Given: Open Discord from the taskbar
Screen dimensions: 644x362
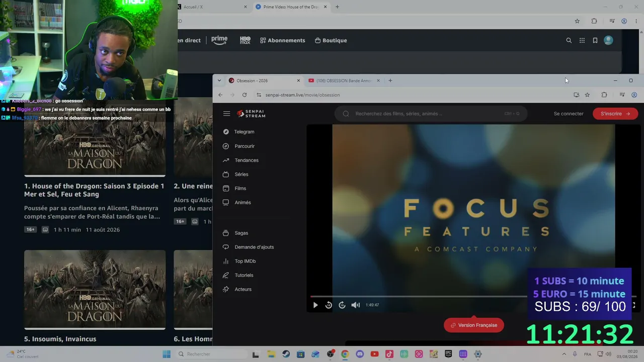Looking at the screenshot, I should [x=360, y=354].
